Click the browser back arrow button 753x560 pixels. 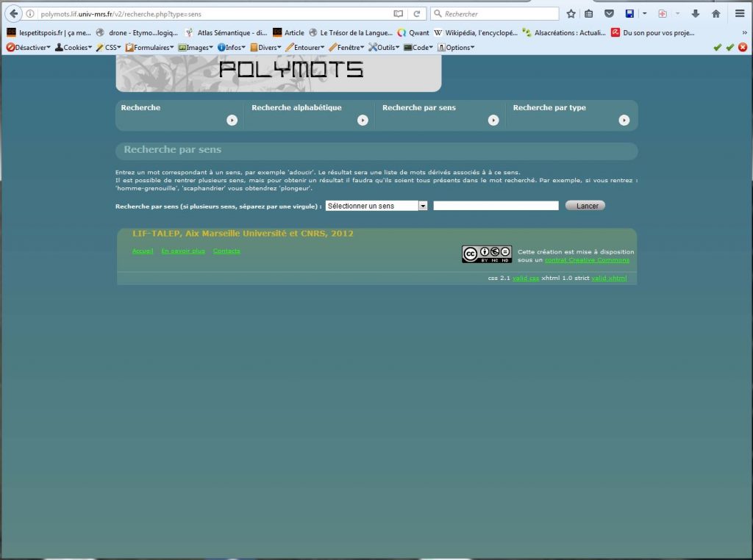point(13,14)
